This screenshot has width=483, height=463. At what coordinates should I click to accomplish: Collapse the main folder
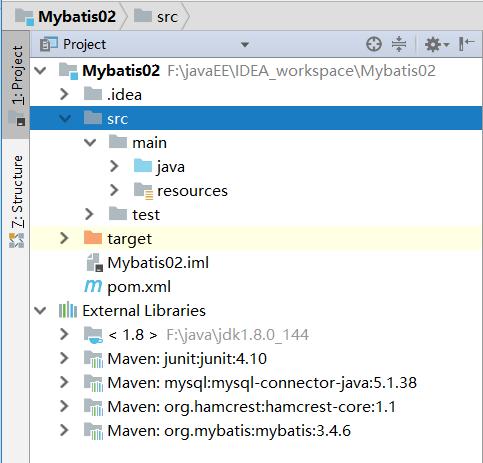pyautogui.click(x=90, y=143)
